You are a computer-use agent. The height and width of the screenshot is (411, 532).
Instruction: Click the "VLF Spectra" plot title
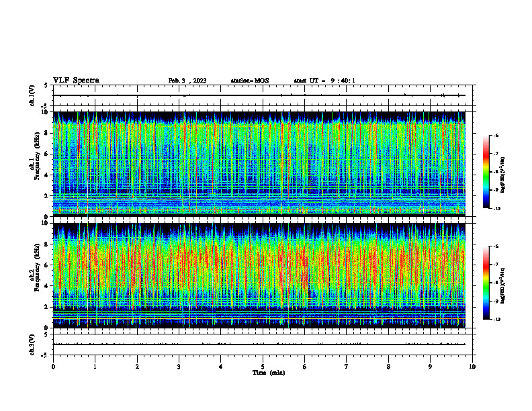(76, 80)
